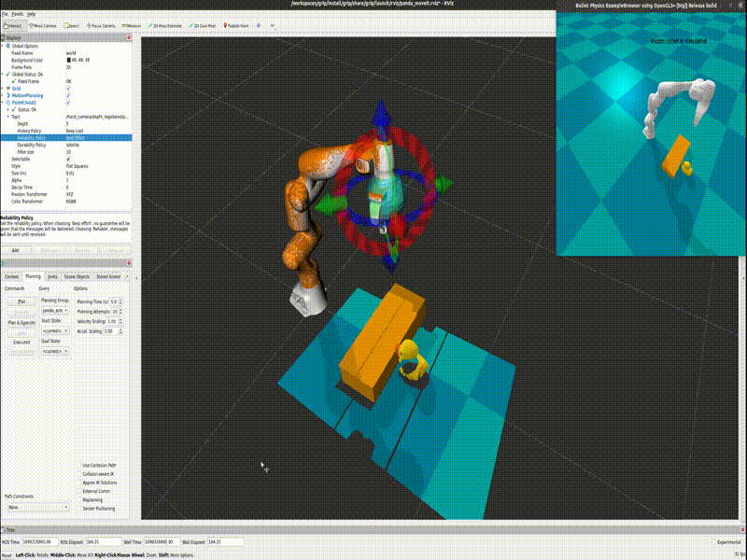Toggle the Grid display checkbox
This screenshot has height=560, width=747.
68,89
